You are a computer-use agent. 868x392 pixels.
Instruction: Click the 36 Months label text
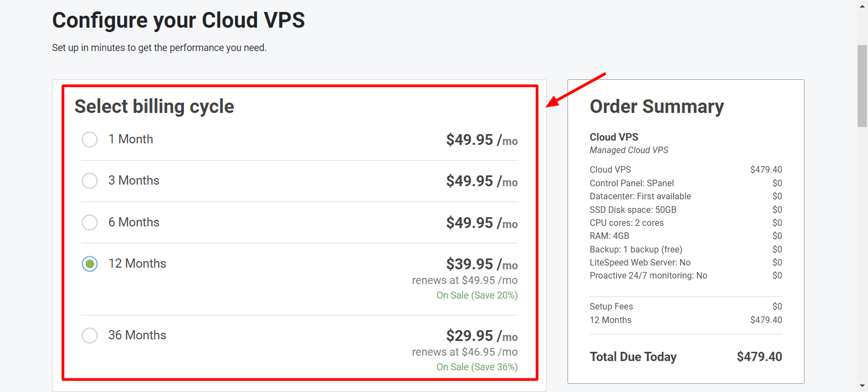(x=137, y=335)
